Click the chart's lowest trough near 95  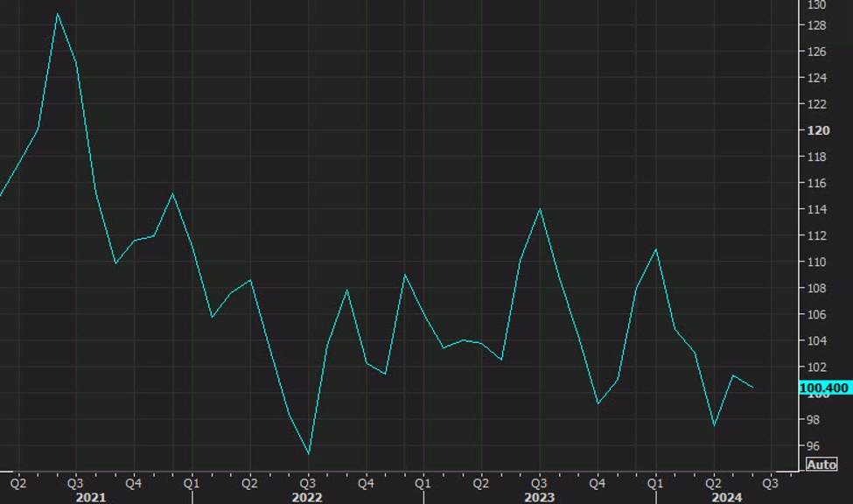[309, 454]
